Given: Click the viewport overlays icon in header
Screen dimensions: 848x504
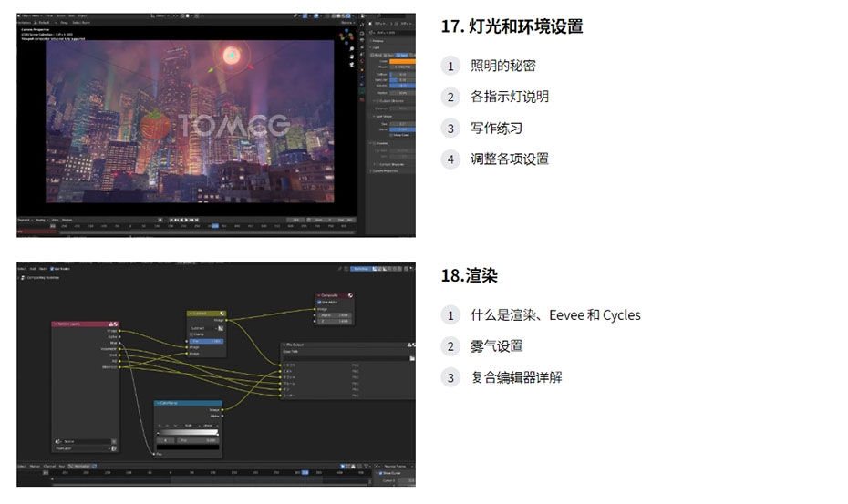Looking at the screenshot, I should click(x=316, y=15).
